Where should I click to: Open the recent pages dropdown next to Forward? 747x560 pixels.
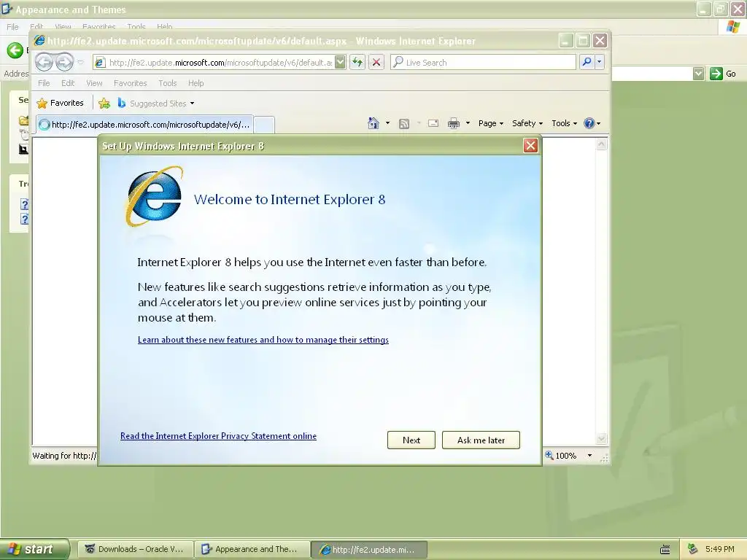[80, 63]
